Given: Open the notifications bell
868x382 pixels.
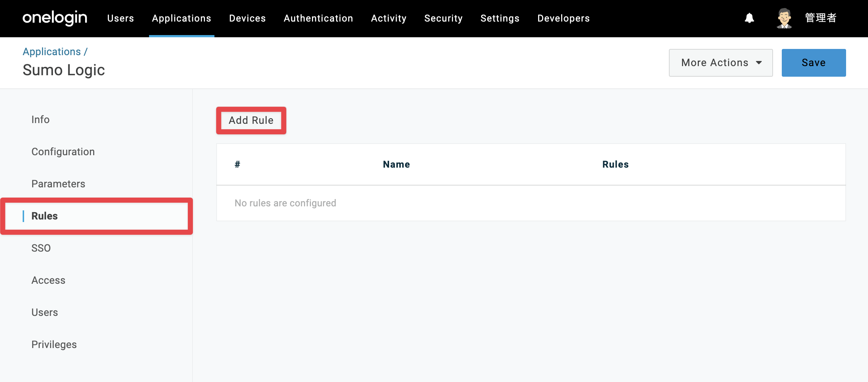Looking at the screenshot, I should coord(749,18).
